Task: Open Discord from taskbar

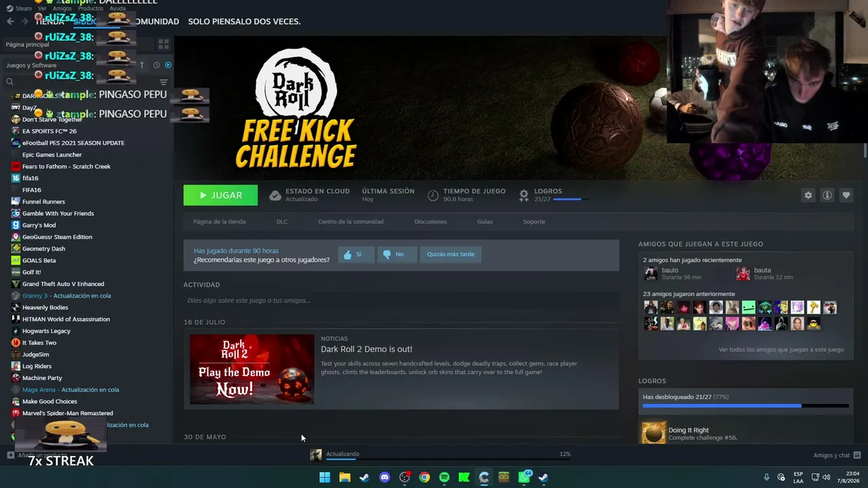Action: pos(384,477)
